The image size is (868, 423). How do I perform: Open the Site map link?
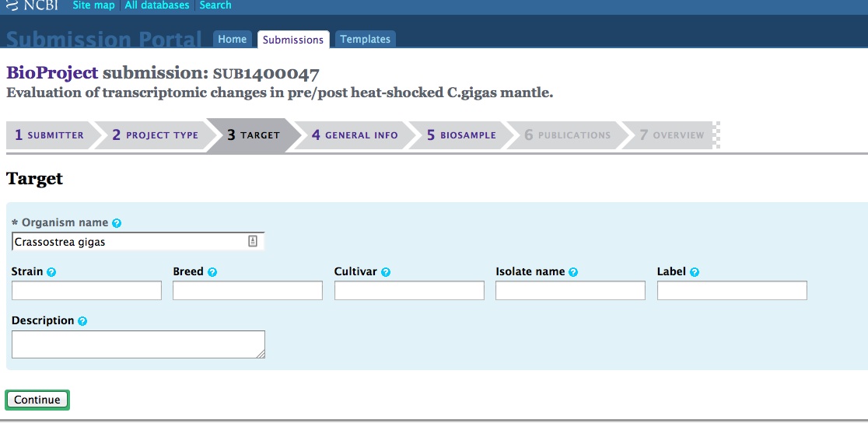tap(93, 5)
